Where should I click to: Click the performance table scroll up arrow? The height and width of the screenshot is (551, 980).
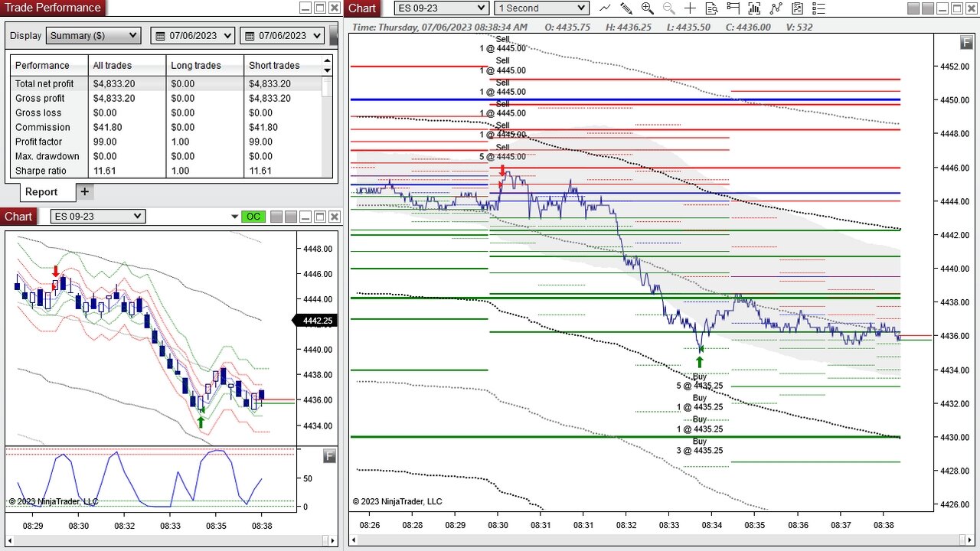[328, 60]
